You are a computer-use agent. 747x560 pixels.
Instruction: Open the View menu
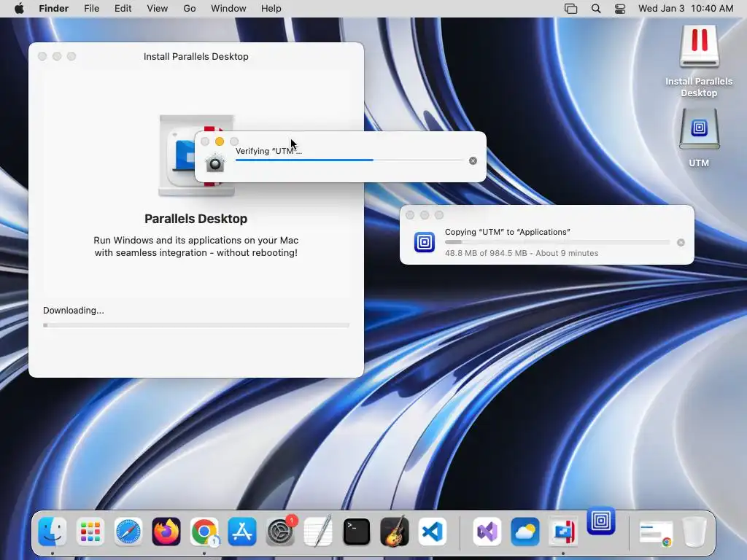pyautogui.click(x=158, y=9)
